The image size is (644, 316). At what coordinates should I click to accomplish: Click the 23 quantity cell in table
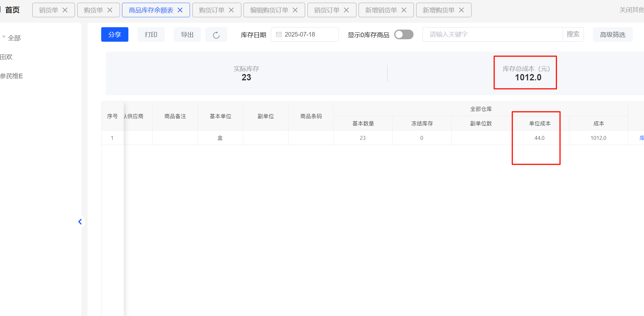pos(363,138)
